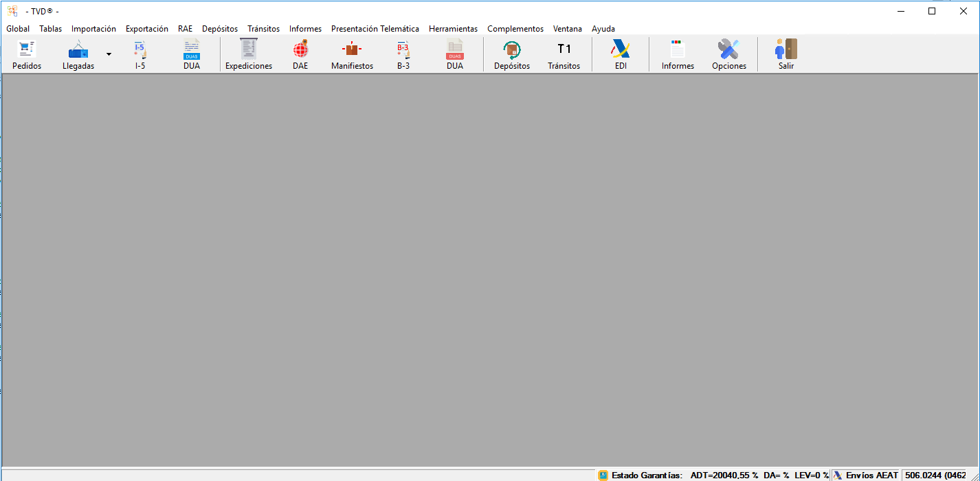This screenshot has width=980, height=481.
Task: Click Envíos AEAT in the status bar
Action: tap(866, 475)
